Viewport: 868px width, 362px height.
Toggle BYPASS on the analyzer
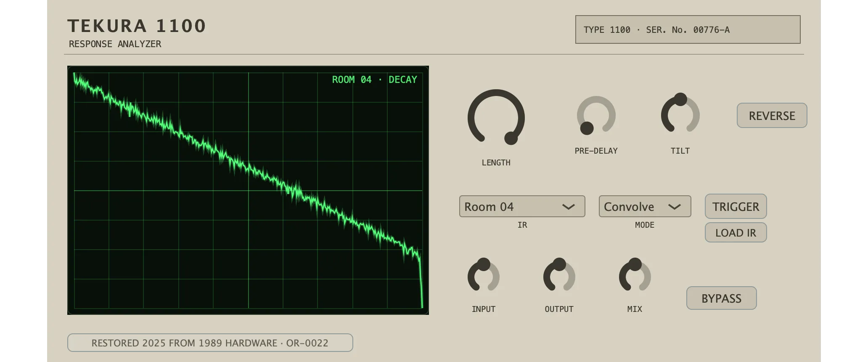click(721, 298)
